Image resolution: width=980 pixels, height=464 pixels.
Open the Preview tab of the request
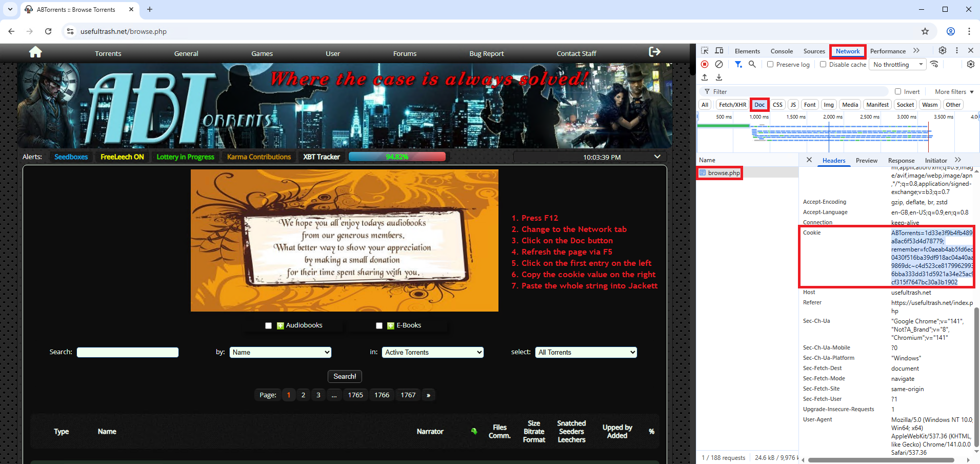[x=867, y=160]
